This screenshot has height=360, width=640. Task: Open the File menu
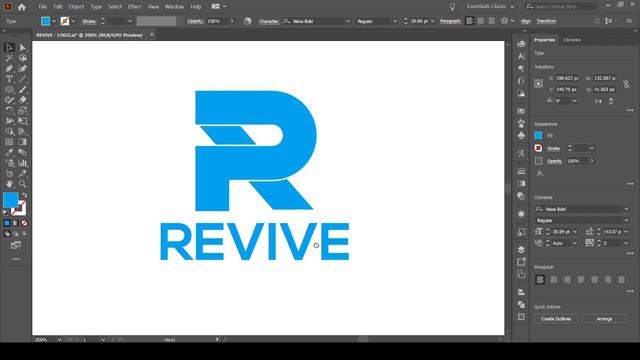pos(42,7)
